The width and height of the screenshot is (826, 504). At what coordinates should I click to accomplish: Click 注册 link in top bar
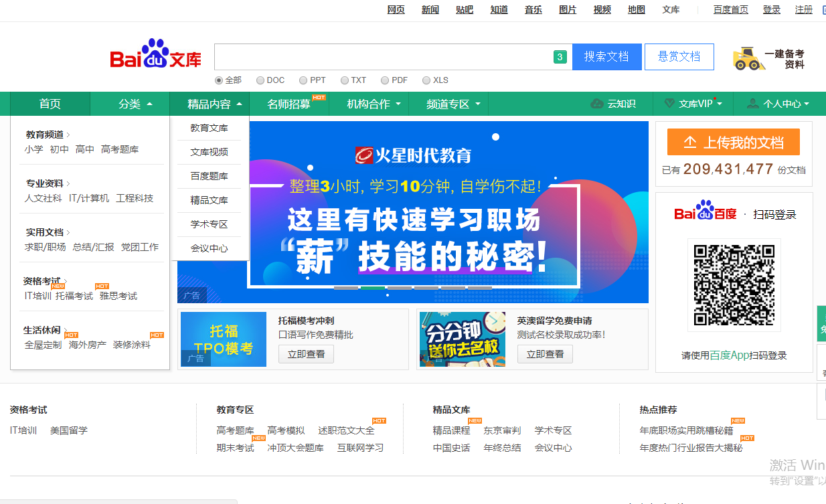(804, 9)
